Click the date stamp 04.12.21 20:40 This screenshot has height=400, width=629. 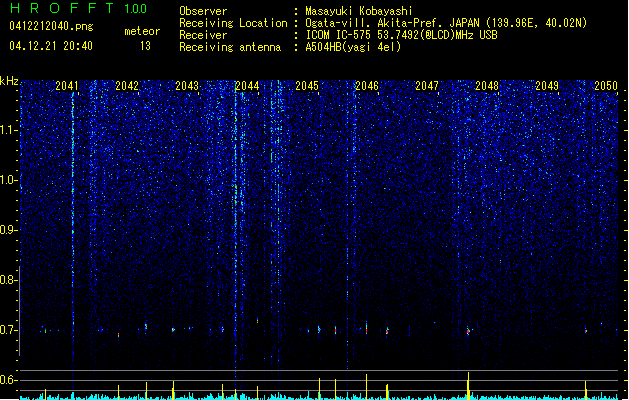point(51,46)
